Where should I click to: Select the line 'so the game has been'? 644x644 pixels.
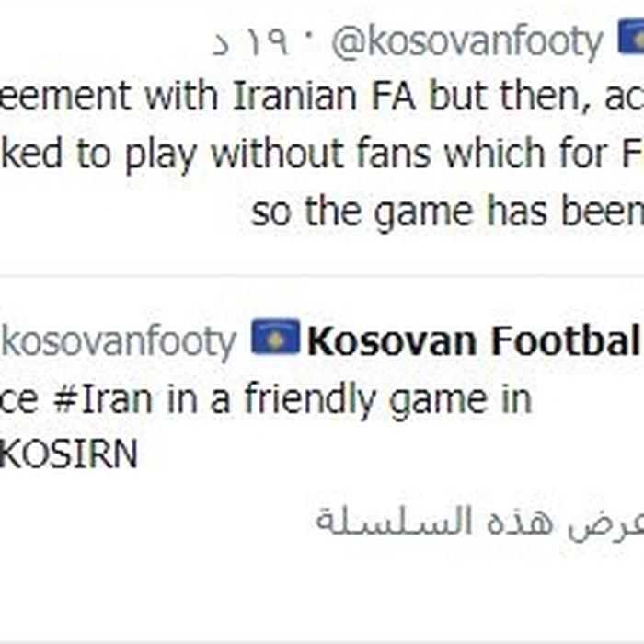point(447,213)
